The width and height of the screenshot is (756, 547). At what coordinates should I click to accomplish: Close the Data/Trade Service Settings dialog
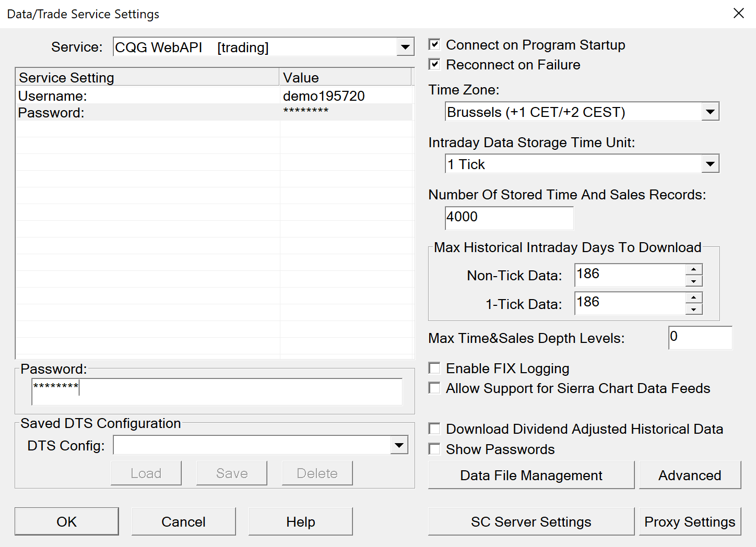point(738,14)
